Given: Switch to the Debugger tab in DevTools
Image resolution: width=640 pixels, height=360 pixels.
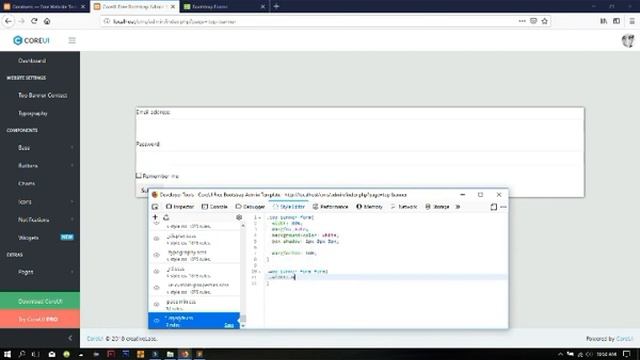Looking at the screenshot, I should (251, 207).
